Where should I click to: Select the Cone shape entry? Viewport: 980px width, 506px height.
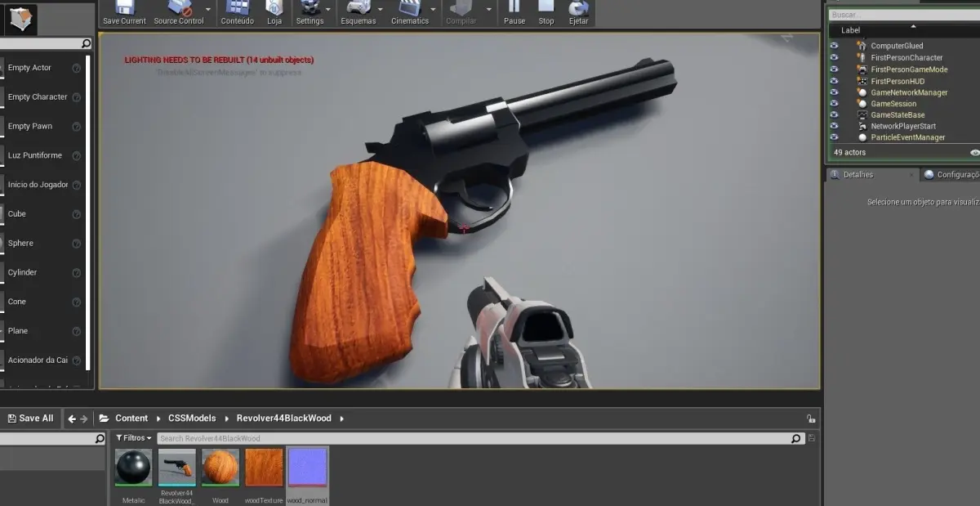click(x=17, y=302)
